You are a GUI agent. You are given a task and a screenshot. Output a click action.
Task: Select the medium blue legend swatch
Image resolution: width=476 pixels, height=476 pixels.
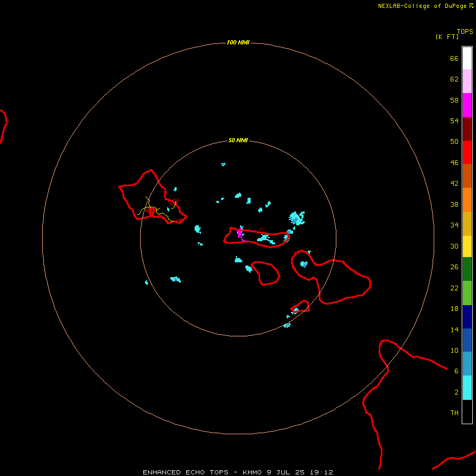click(467, 340)
